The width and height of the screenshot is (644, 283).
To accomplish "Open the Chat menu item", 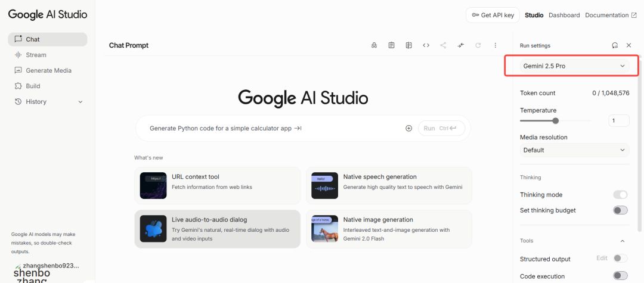I will point(47,39).
